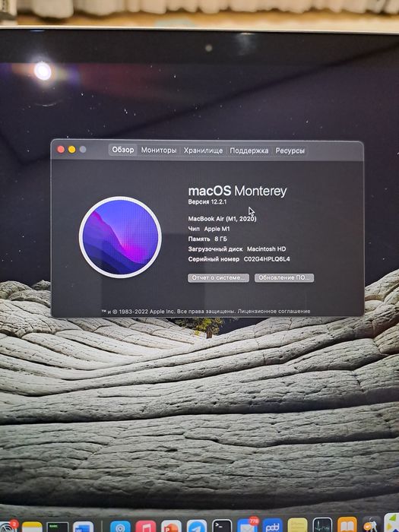Open Books app in the Dock
This screenshot has width=399, height=532.
(x=347, y=525)
